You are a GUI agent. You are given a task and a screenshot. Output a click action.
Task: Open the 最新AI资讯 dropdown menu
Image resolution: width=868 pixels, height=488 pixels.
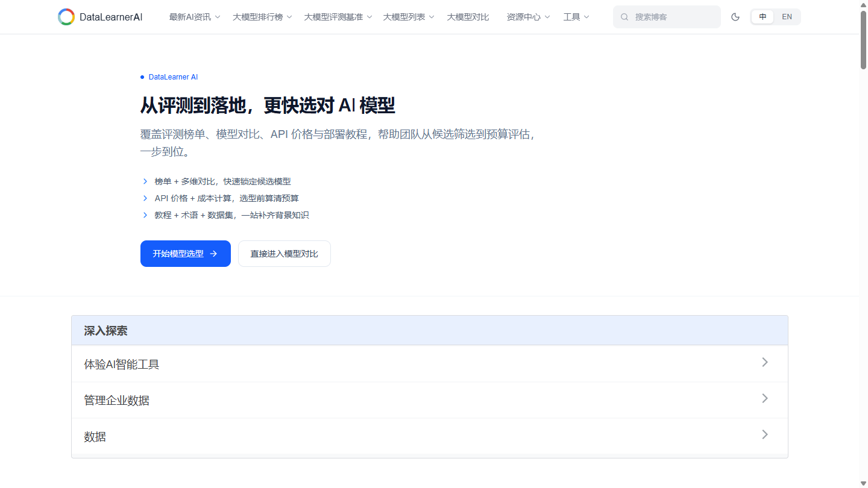[x=195, y=17]
